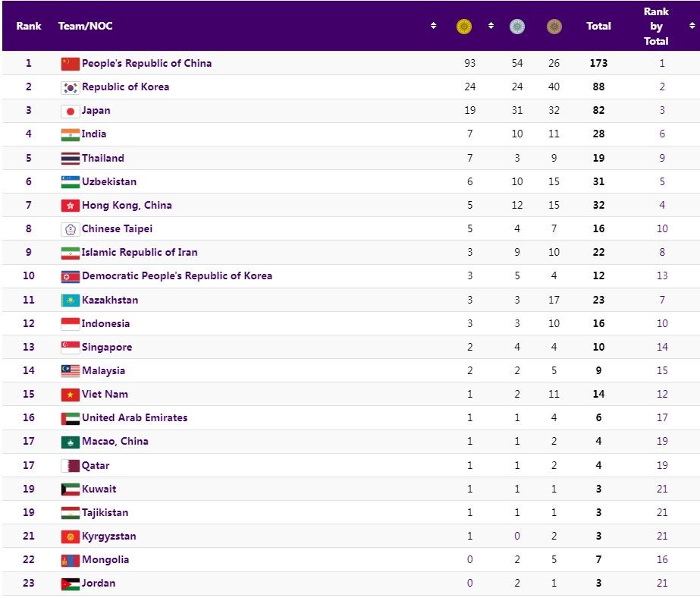Click Hong Kong, China's rank by total value
This screenshot has width=700, height=598.
(661, 205)
